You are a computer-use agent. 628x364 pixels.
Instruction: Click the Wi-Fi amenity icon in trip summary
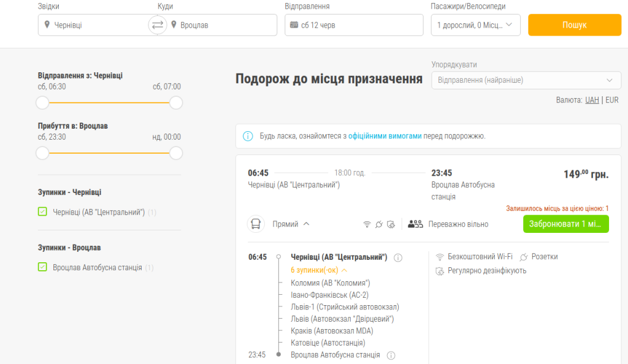click(367, 224)
